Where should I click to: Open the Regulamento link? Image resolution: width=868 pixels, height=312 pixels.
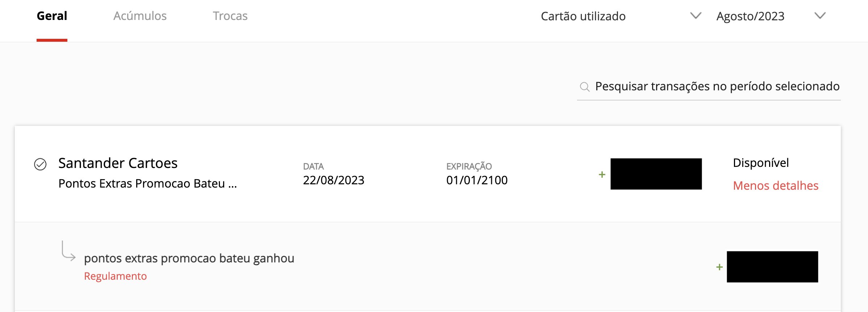click(115, 276)
